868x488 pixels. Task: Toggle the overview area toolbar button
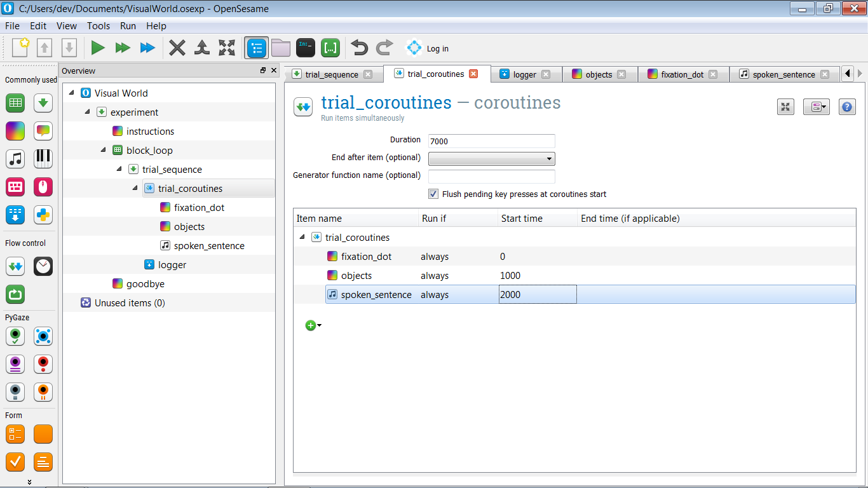coord(256,48)
